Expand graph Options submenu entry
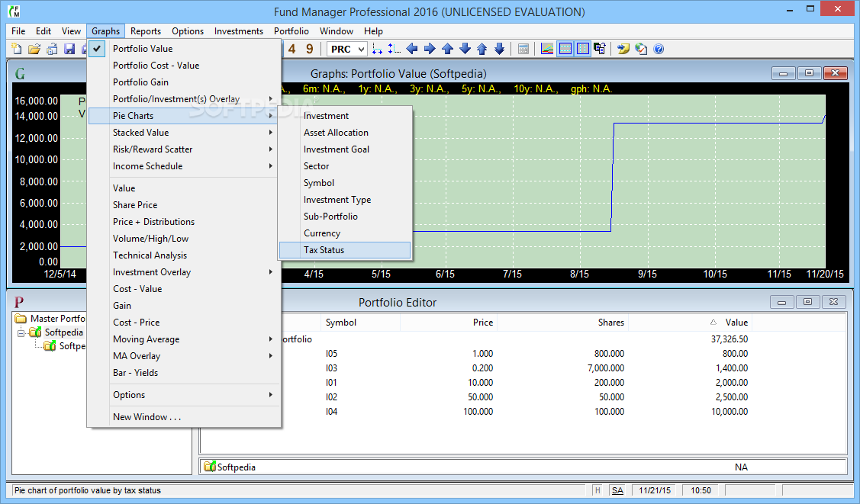The width and height of the screenshot is (860, 504). tap(185, 395)
